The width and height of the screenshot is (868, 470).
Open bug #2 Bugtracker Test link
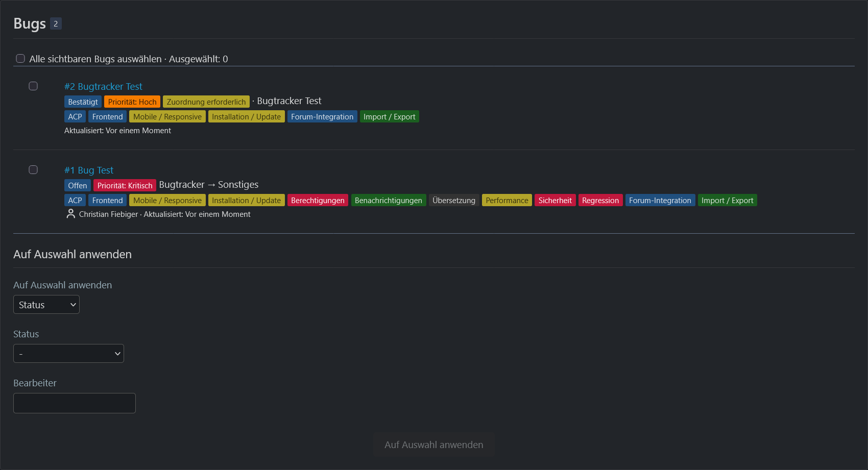point(103,86)
